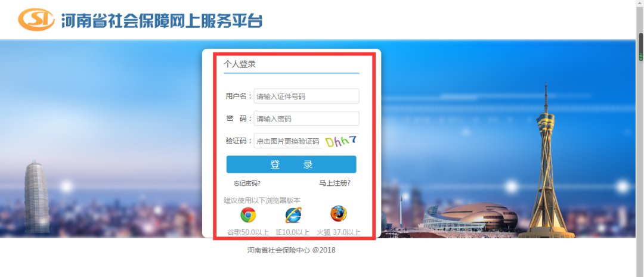Viewport: 644px width, 277px height.
Task: Click the scrollbar up arrow
Action: (x=640, y=4)
